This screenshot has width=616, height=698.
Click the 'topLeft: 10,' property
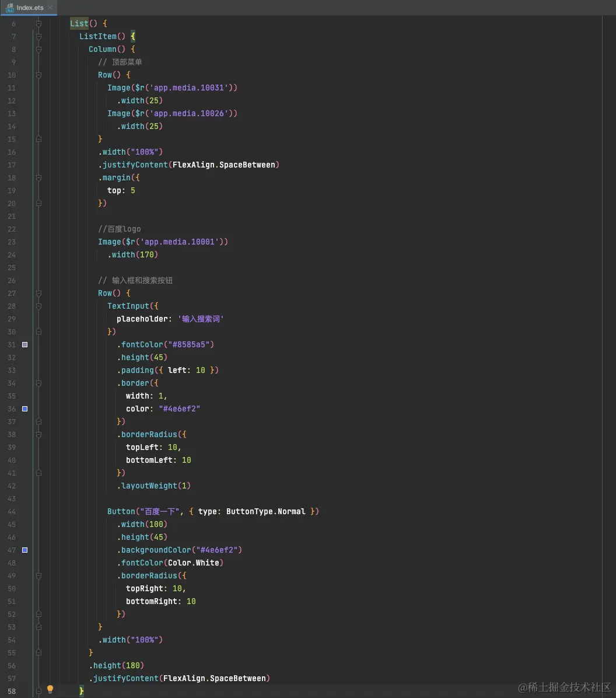point(153,448)
